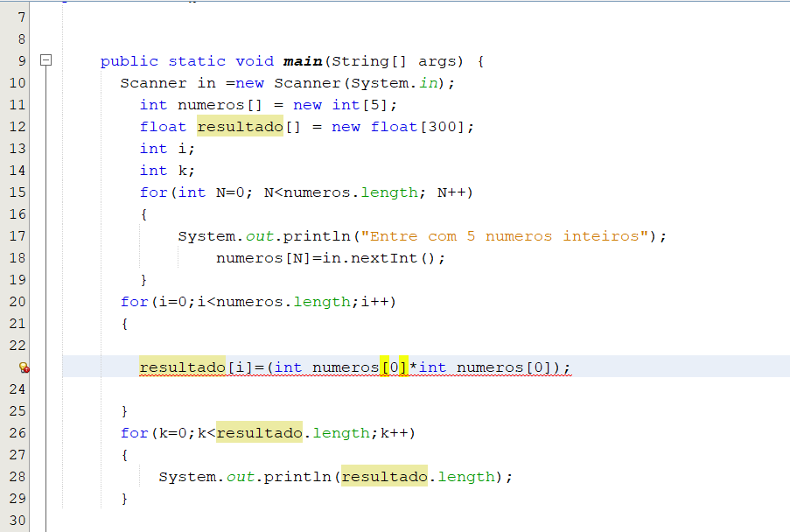The image size is (790, 532).
Task: Click 'Scanner' type at start of line 10
Action: point(153,83)
